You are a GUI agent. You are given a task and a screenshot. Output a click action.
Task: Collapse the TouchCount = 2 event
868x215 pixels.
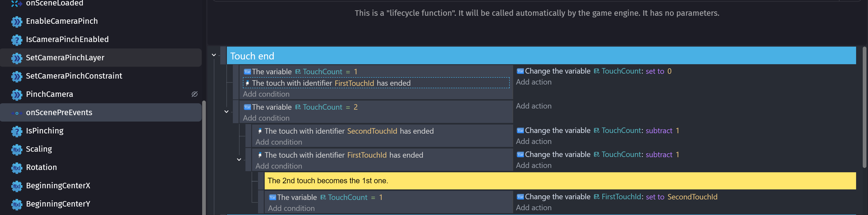click(226, 112)
